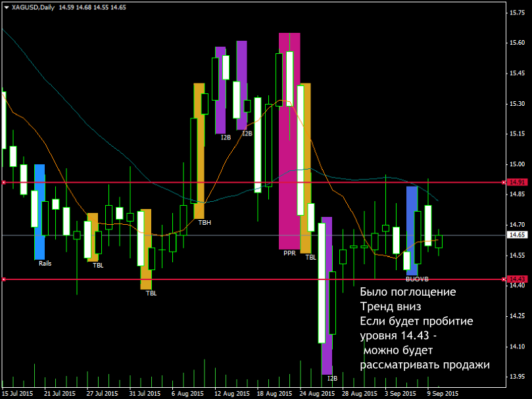Select the annotation line 'уровня 14.43 -'

399,336
